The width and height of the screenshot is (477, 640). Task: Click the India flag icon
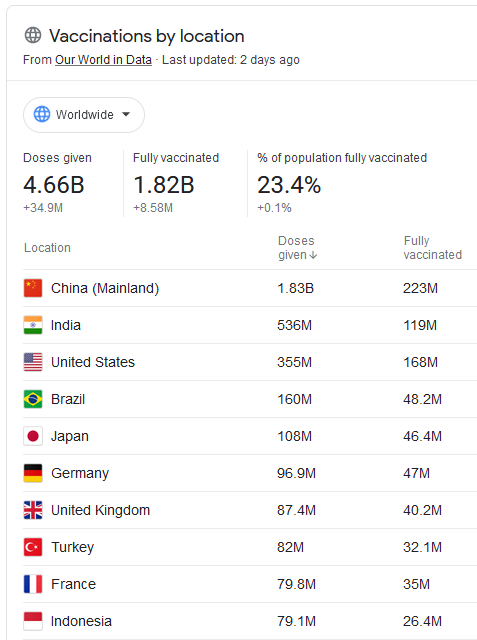pos(33,325)
